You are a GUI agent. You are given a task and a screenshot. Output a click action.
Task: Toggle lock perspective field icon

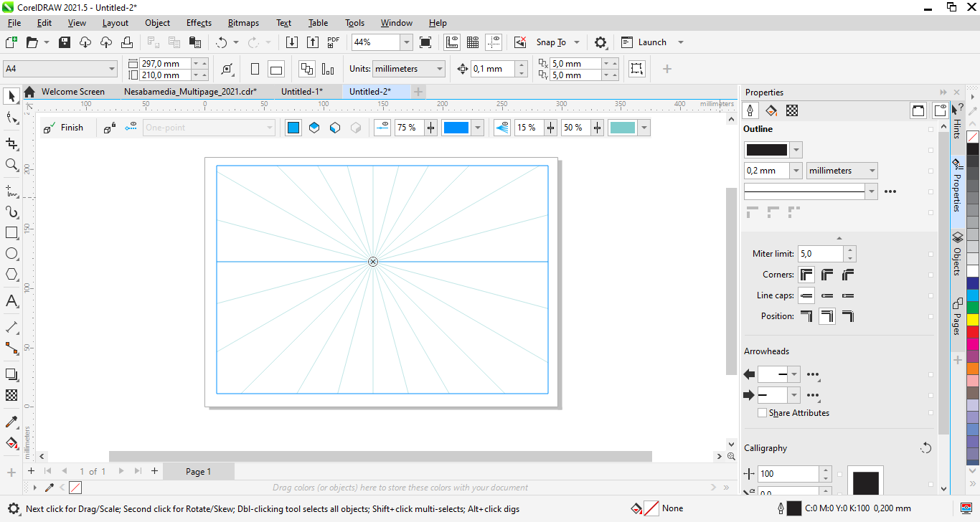click(x=110, y=128)
